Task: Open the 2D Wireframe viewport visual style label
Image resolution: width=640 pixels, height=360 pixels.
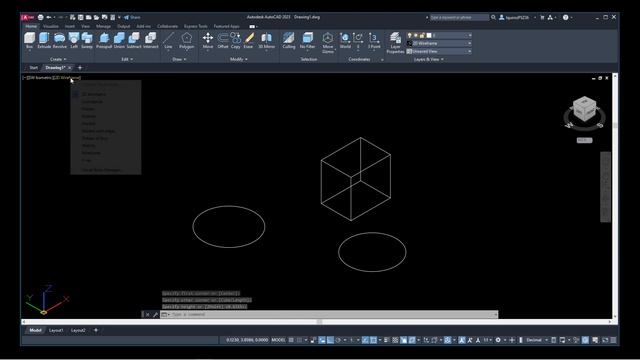Action: (x=67, y=78)
